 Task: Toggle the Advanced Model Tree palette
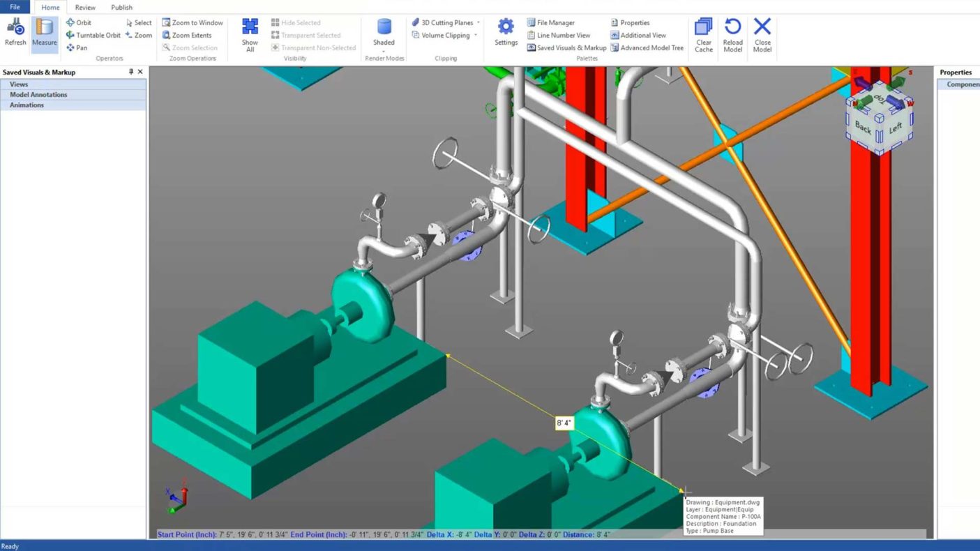coord(647,48)
